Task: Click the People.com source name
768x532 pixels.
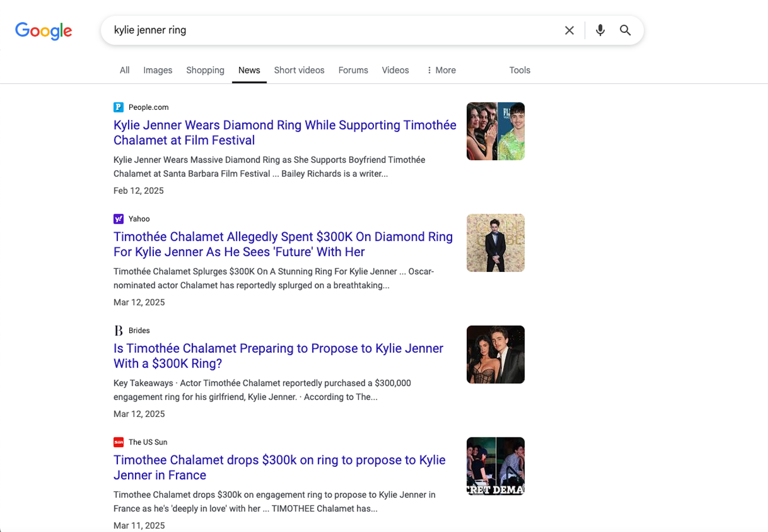Action: click(149, 107)
